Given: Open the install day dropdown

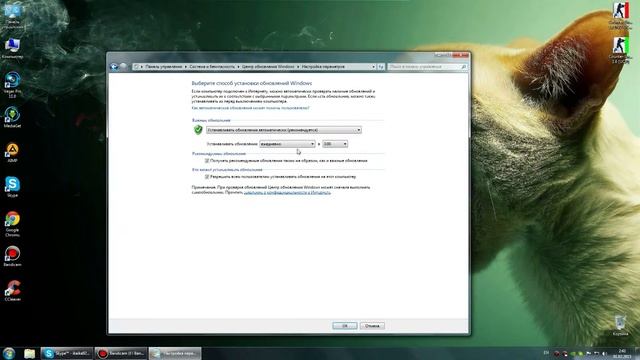Looking at the screenshot, I should [287, 144].
